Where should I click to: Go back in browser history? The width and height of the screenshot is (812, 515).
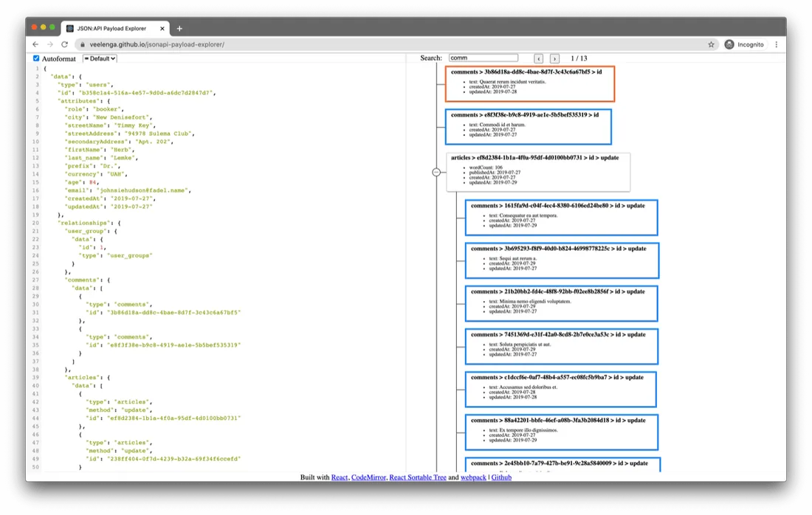[35, 44]
